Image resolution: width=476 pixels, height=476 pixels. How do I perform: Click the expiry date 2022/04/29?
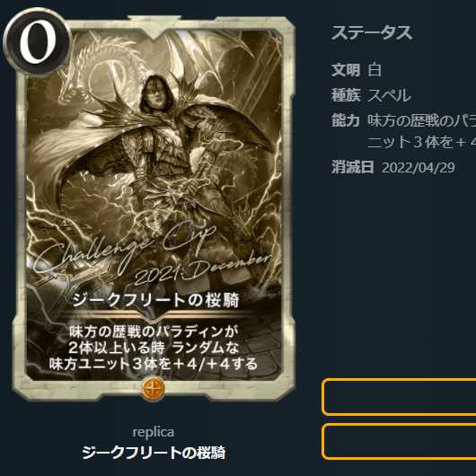pyautogui.click(x=418, y=168)
